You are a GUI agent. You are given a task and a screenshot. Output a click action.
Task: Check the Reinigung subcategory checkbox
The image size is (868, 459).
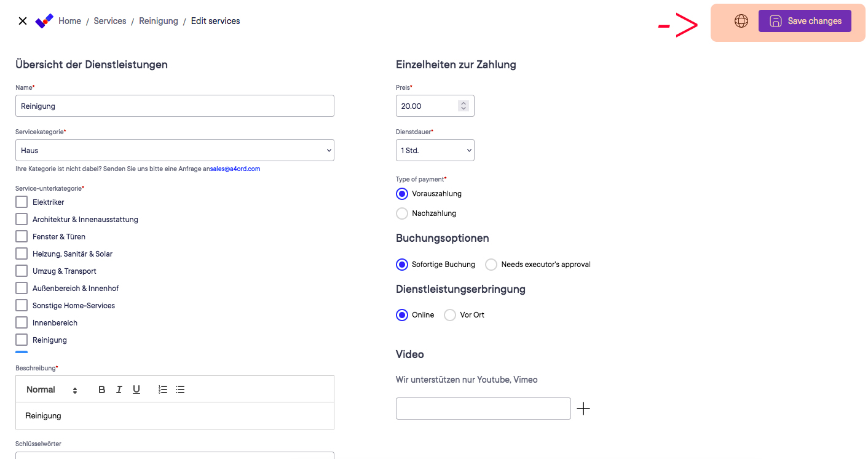click(22, 340)
